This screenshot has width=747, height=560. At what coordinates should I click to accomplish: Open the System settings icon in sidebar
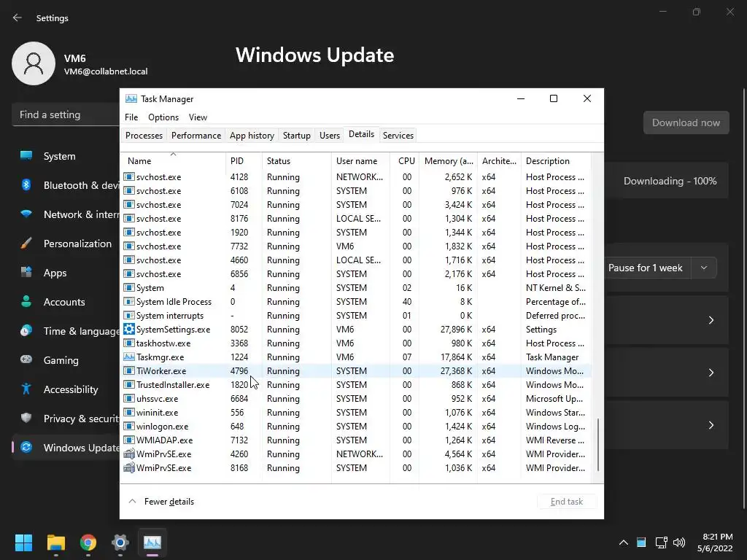[26, 156]
